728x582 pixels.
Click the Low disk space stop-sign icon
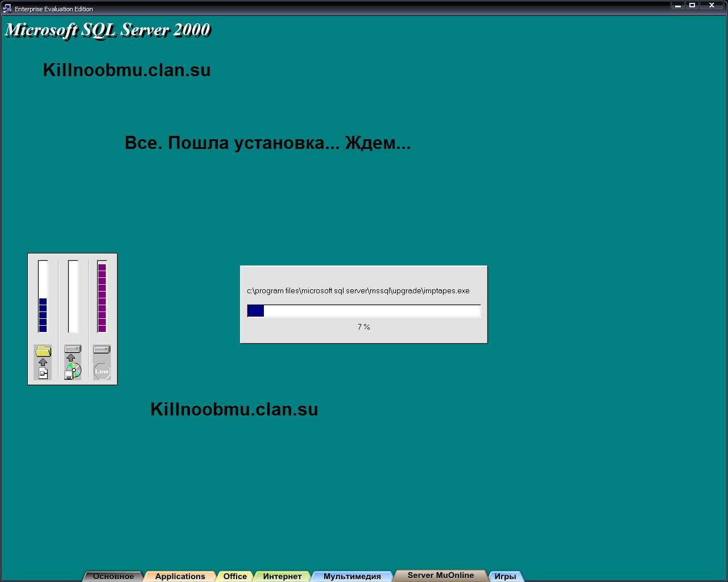pyautogui.click(x=102, y=371)
